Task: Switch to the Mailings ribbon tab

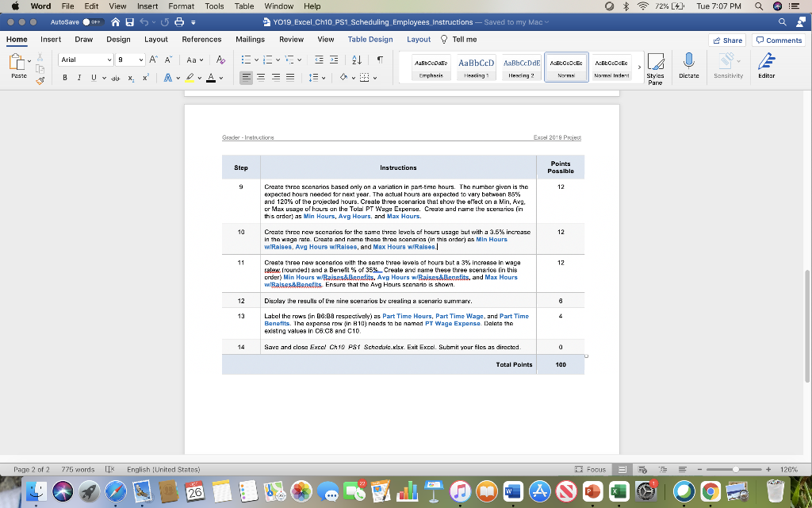Action: point(250,39)
